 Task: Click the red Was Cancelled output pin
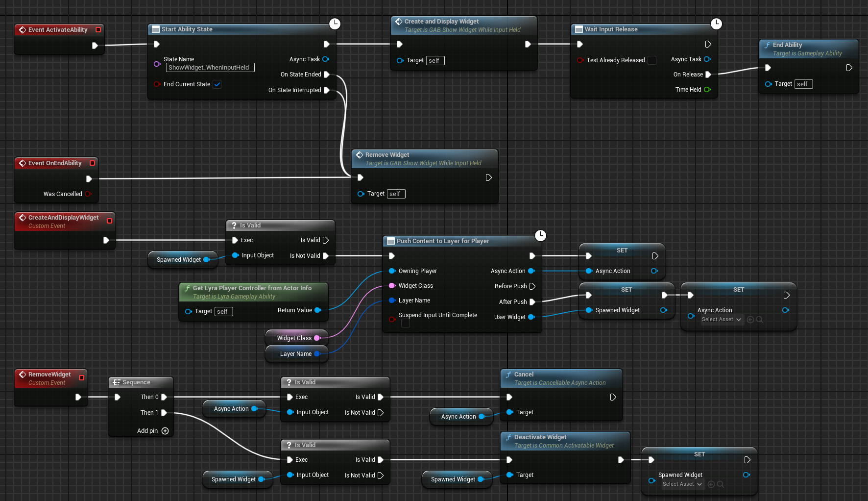pos(88,194)
